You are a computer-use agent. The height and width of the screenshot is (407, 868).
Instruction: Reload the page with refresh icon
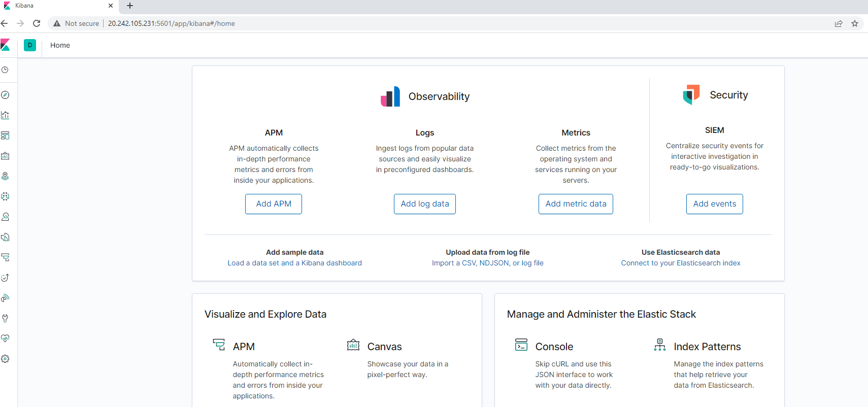tap(37, 23)
